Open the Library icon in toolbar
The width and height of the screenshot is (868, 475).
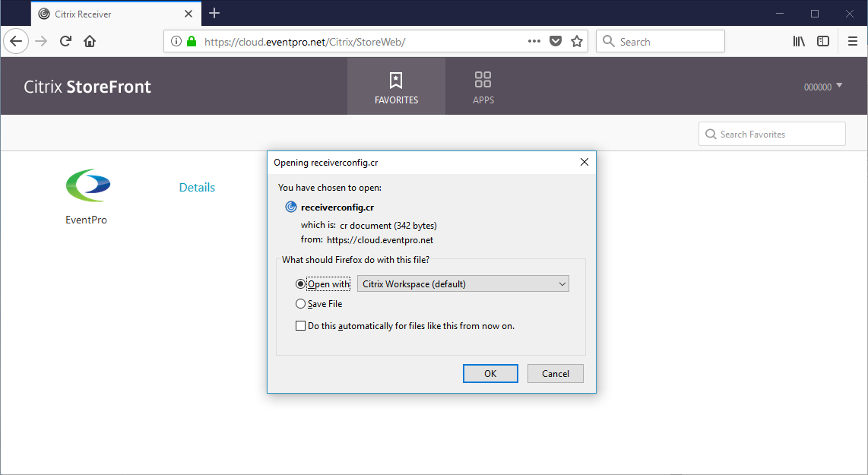pos(799,42)
